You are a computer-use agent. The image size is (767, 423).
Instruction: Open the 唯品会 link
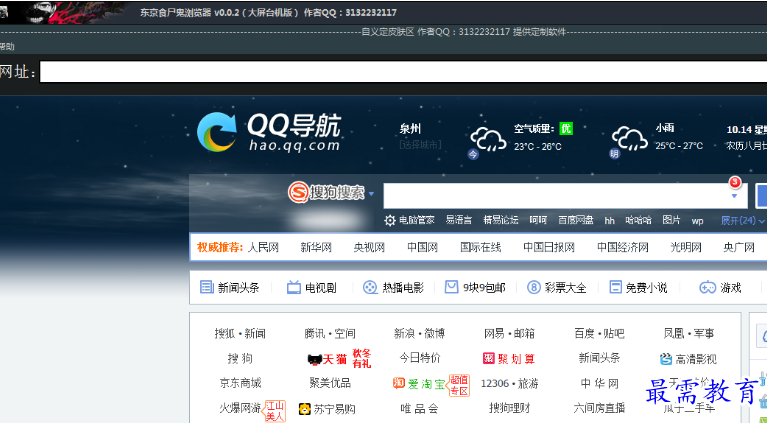(x=420, y=408)
